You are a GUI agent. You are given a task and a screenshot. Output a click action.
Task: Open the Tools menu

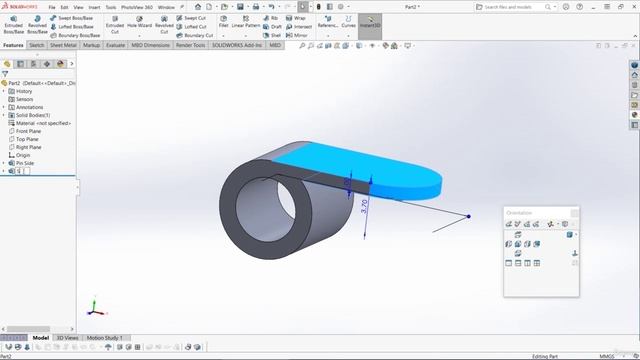111,7
